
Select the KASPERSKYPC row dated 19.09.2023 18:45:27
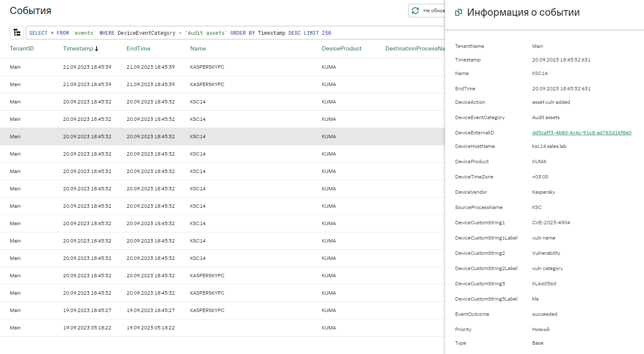click(x=222, y=310)
